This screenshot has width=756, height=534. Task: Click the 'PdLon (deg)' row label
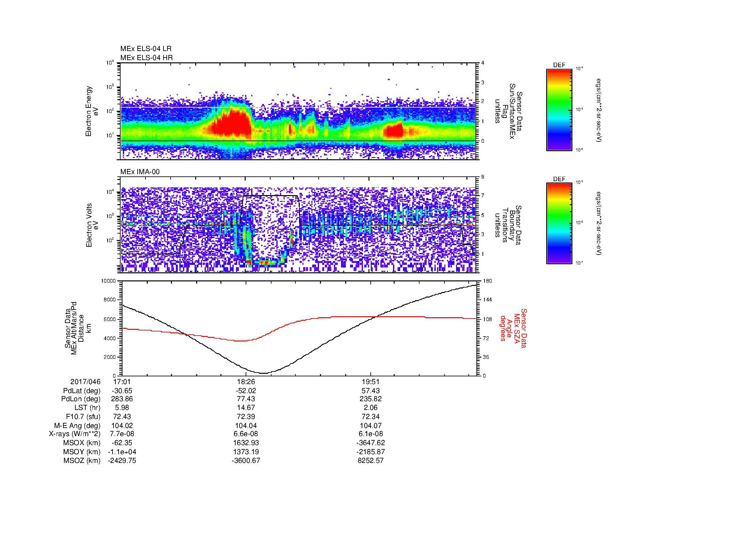(81, 399)
